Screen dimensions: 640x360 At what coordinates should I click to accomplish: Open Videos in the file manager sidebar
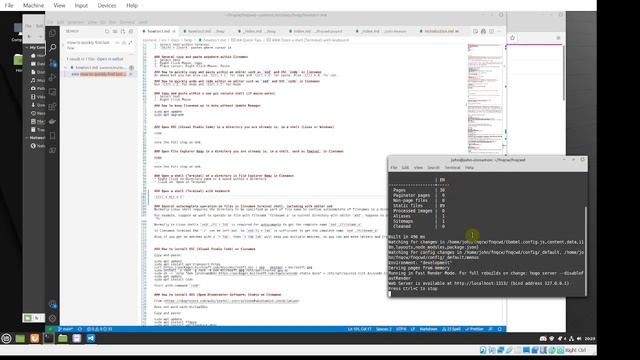[38, 97]
